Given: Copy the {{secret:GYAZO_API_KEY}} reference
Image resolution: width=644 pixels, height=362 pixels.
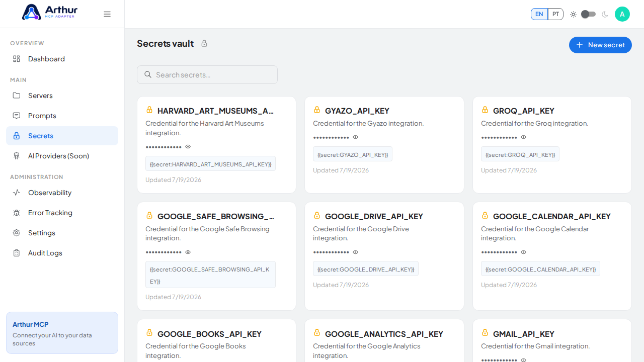Looking at the screenshot, I should [x=353, y=154].
